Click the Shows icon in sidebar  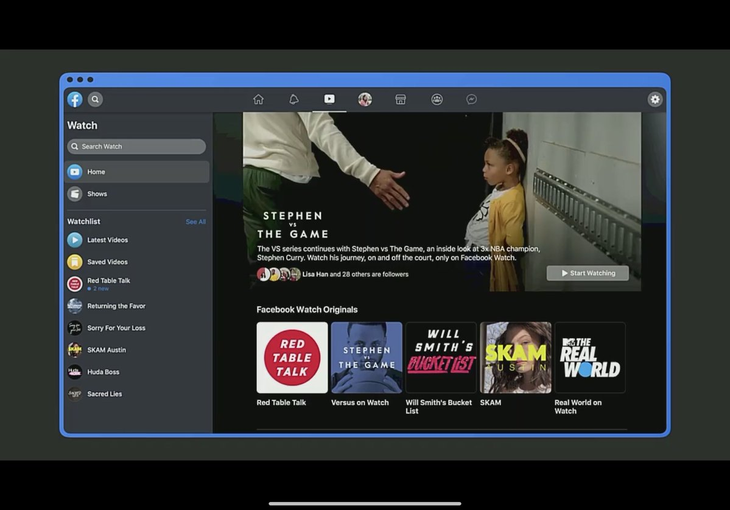click(74, 194)
